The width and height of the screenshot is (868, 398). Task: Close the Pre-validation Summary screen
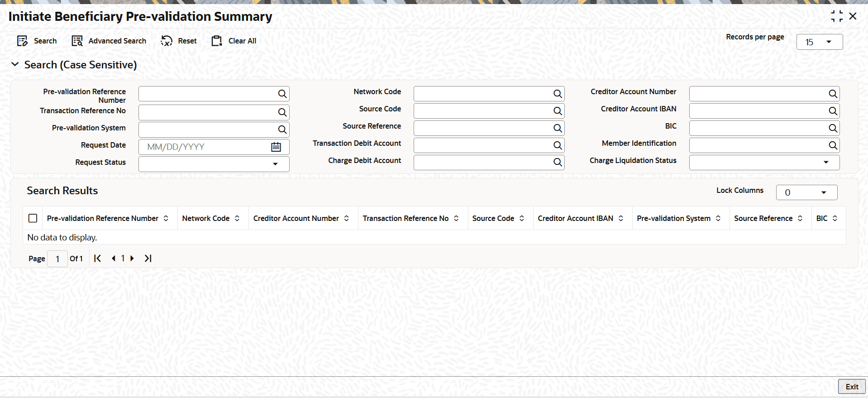pos(853,16)
